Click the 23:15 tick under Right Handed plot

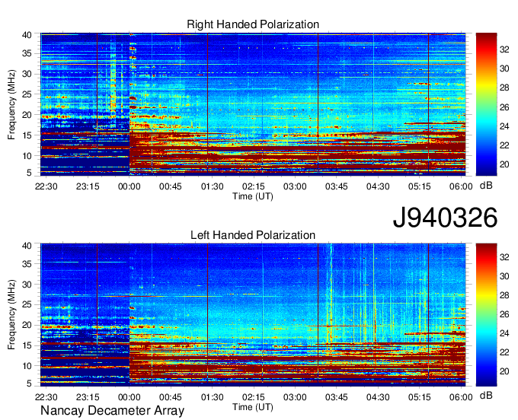[x=88, y=186]
